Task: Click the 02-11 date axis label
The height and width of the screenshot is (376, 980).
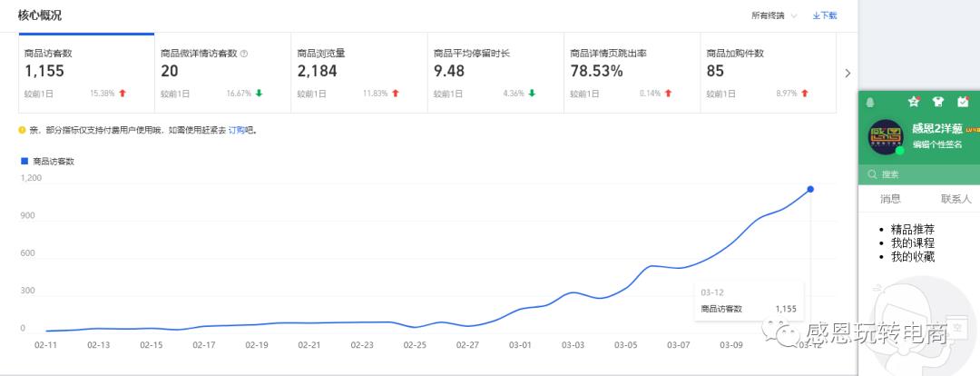Action: pyautogui.click(x=45, y=345)
